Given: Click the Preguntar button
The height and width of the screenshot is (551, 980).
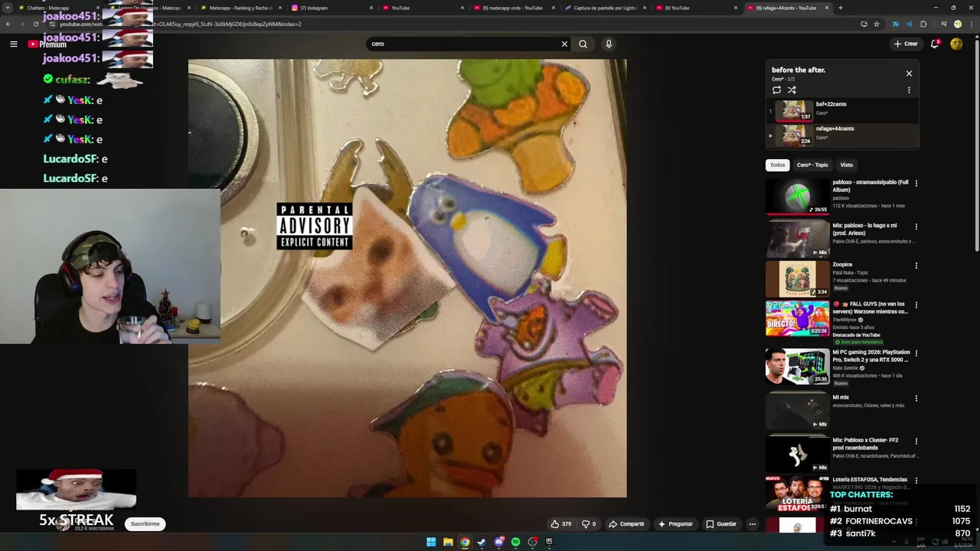Looking at the screenshot, I should pos(675,524).
